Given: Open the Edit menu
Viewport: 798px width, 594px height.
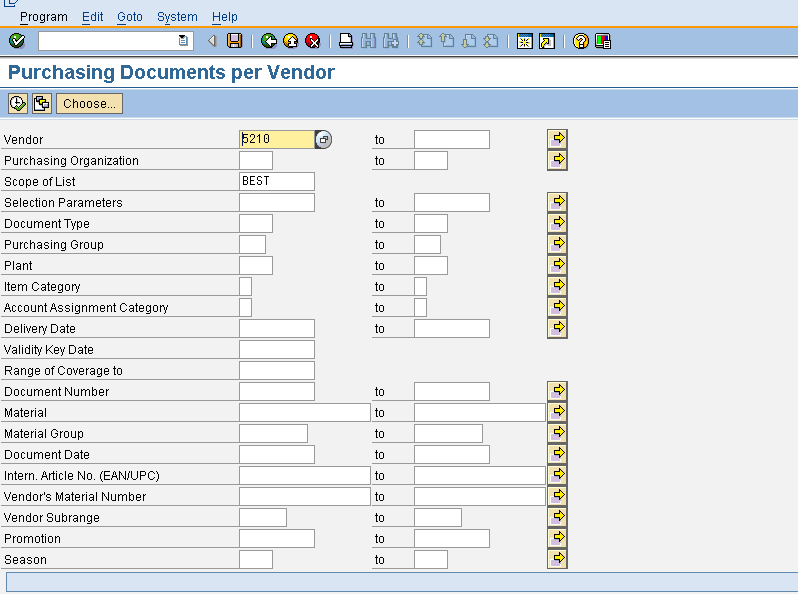Looking at the screenshot, I should 93,17.
